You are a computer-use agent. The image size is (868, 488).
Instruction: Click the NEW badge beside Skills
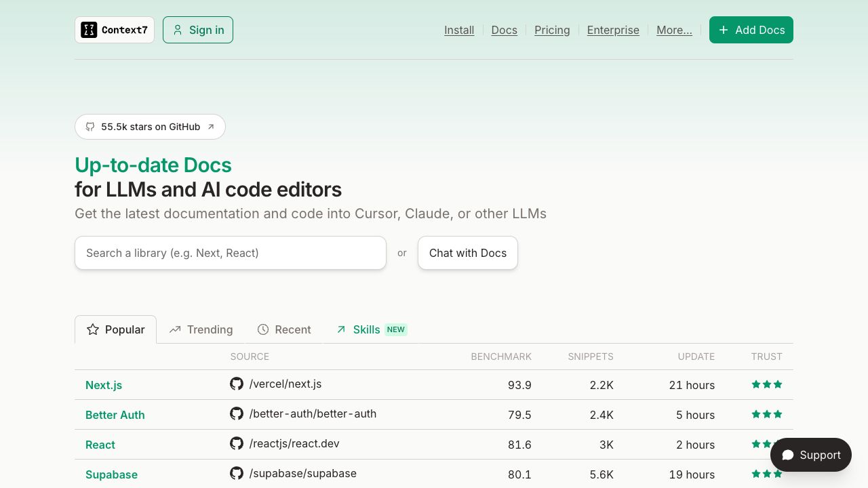[x=396, y=329]
